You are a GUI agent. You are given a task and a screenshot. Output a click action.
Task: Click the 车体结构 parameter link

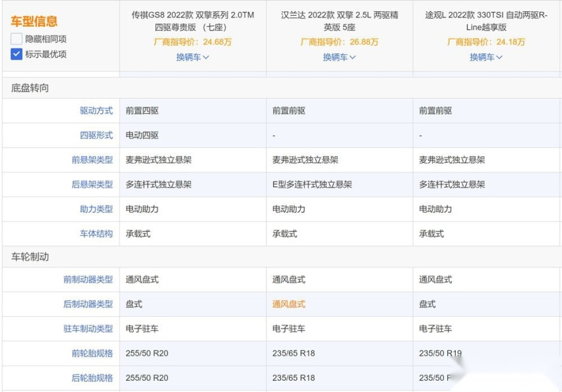coord(96,234)
